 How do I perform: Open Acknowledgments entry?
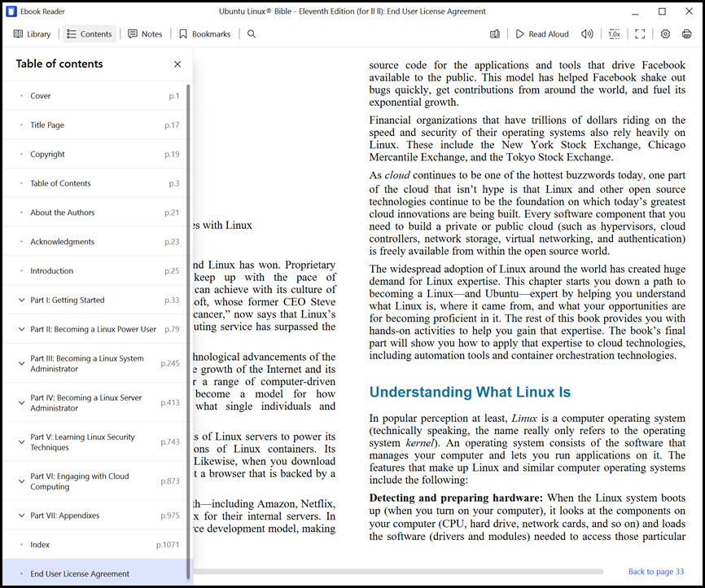click(95, 242)
